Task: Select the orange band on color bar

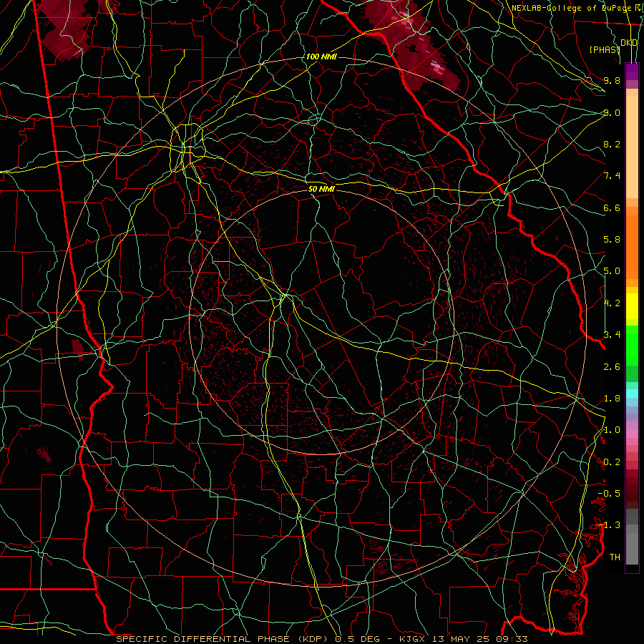Action: [x=632, y=247]
